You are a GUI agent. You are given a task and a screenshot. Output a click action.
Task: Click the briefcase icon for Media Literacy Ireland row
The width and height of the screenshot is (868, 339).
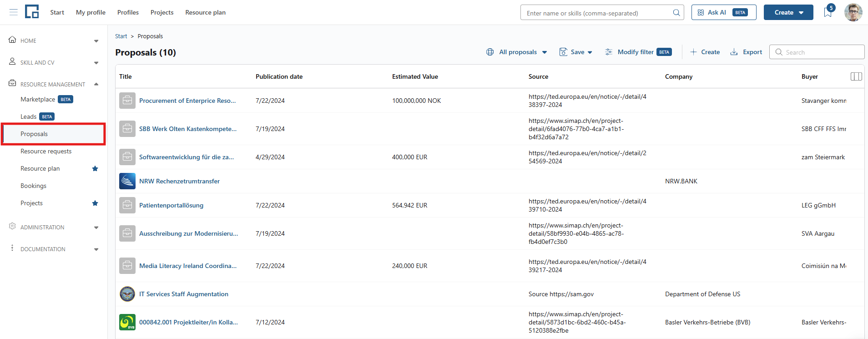tap(127, 266)
